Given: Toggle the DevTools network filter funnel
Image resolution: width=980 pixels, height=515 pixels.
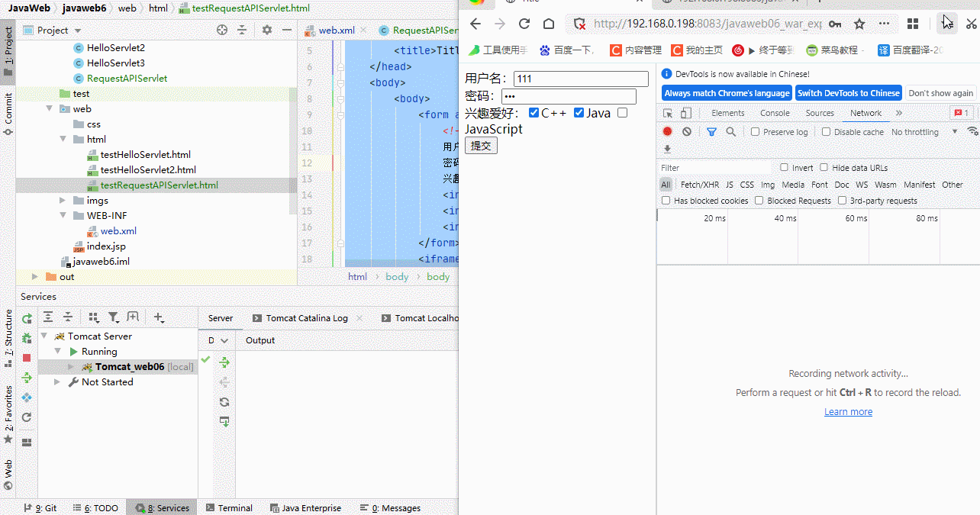Looking at the screenshot, I should pyautogui.click(x=711, y=132).
